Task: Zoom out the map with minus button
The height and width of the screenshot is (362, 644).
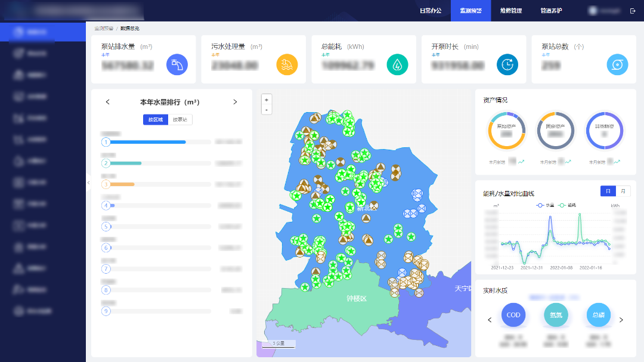Action: (267, 110)
